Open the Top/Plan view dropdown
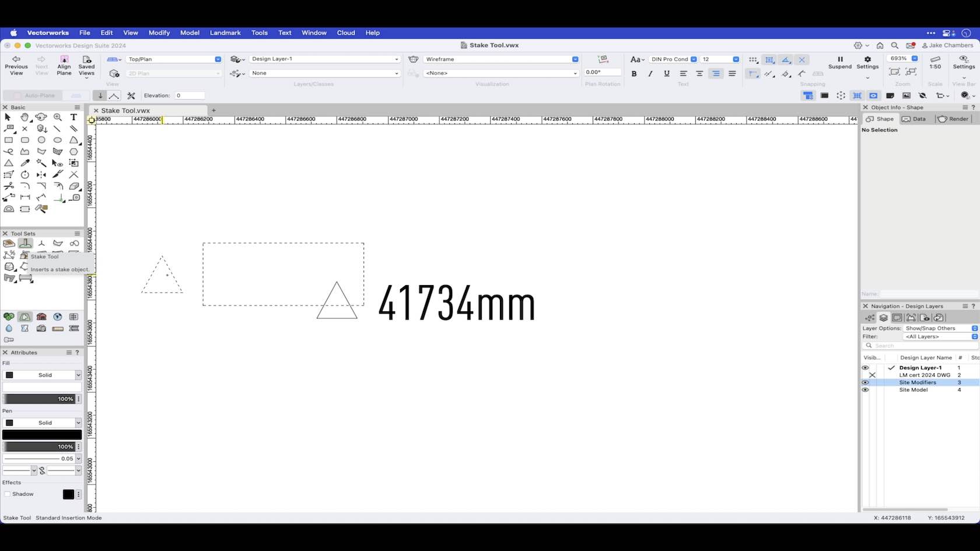This screenshot has width=980, height=551. [x=218, y=59]
